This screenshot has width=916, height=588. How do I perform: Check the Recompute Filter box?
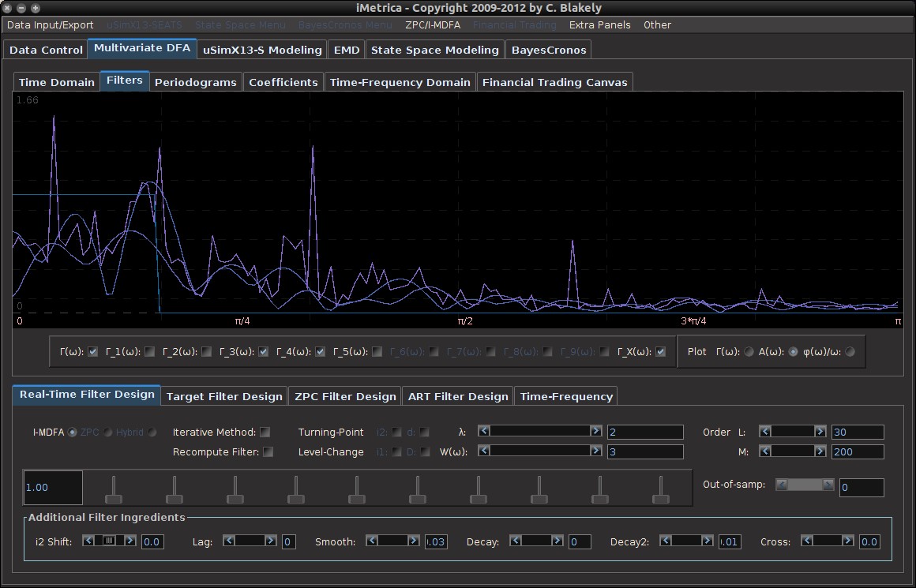click(x=268, y=451)
